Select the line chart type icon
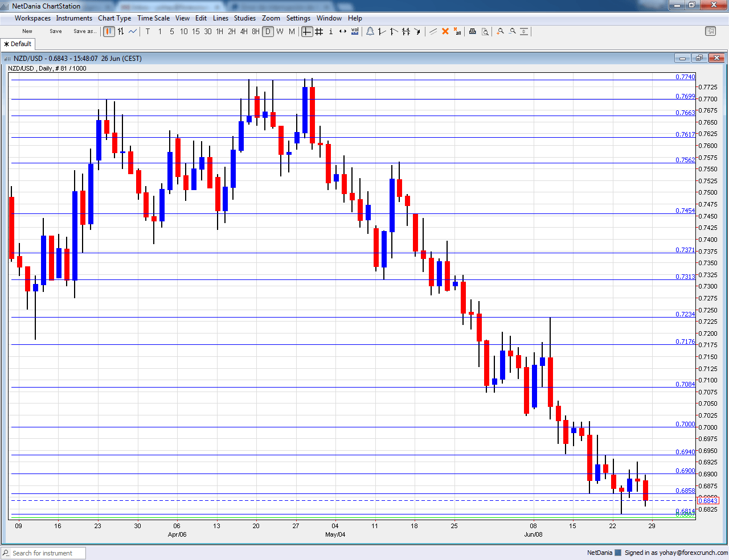The width and height of the screenshot is (729, 560). pyautogui.click(x=133, y=31)
